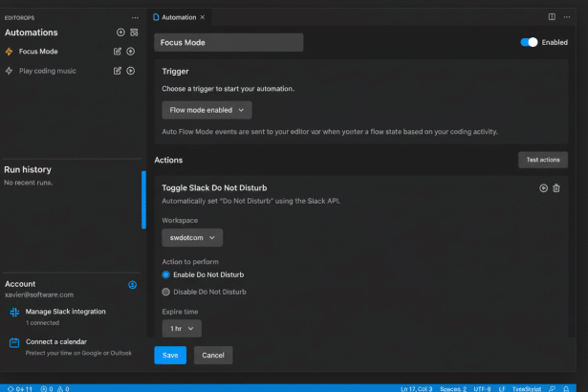Open the feedback icon in status bar

pos(552,388)
